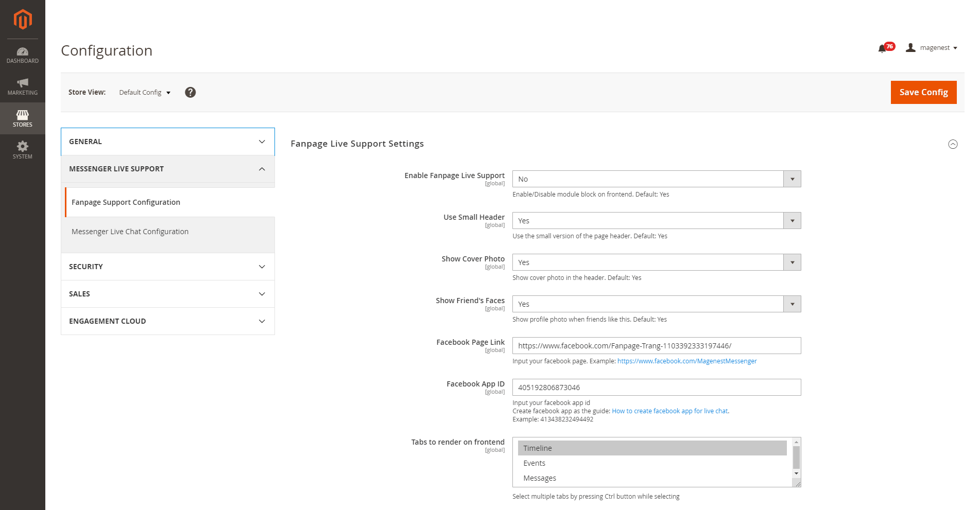The height and width of the screenshot is (510, 980).
Task: Open Messenger Live Chat Configuration tab
Action: click(130, 232)
